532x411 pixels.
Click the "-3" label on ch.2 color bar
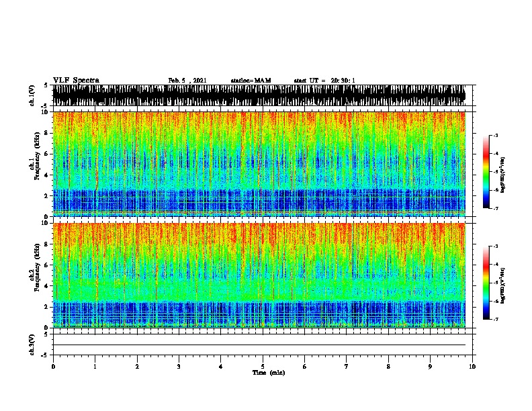(495, 246)
